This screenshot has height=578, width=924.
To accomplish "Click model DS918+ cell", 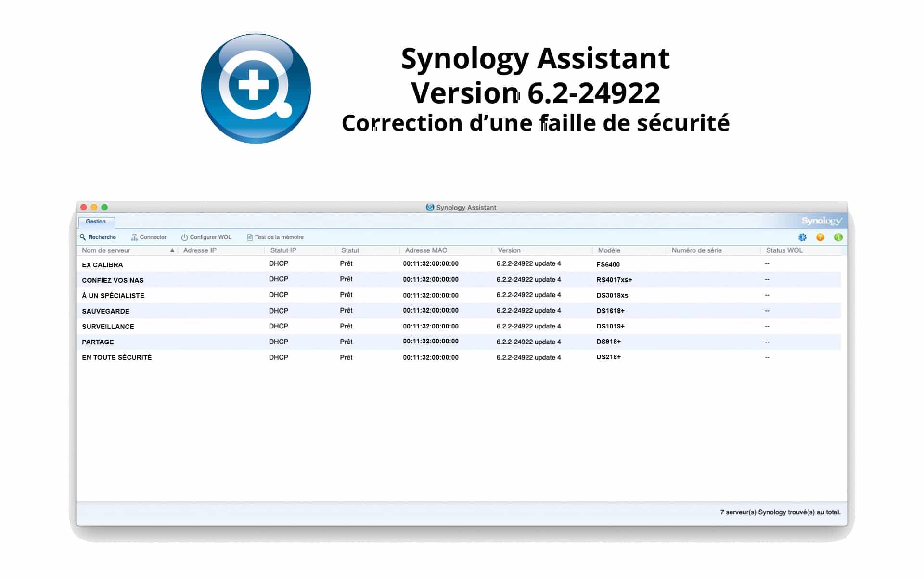I will pos(608,342).
